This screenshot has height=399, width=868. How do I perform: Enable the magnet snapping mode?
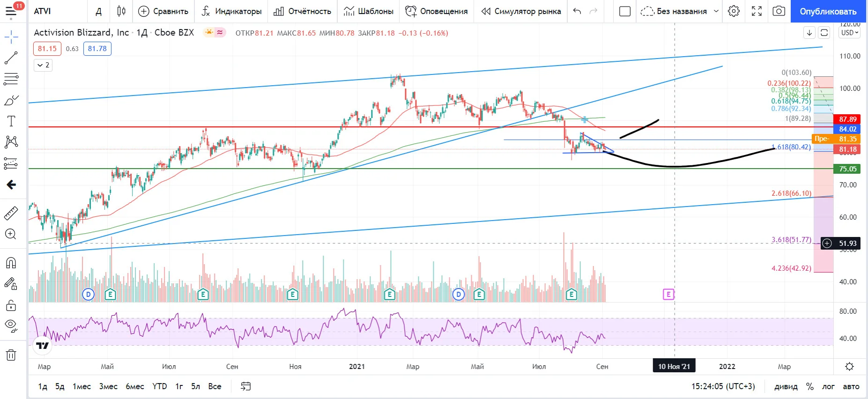(x=11, y=263)
